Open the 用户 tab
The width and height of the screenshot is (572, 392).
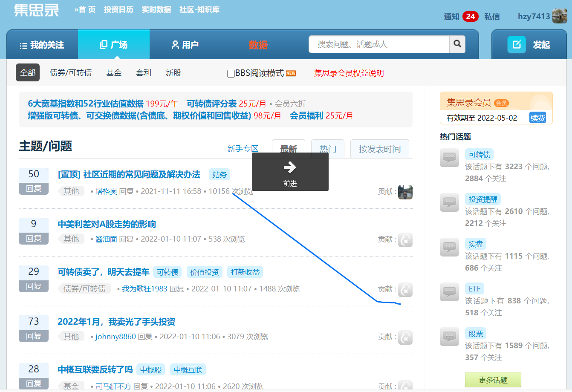tap(185, 45)
